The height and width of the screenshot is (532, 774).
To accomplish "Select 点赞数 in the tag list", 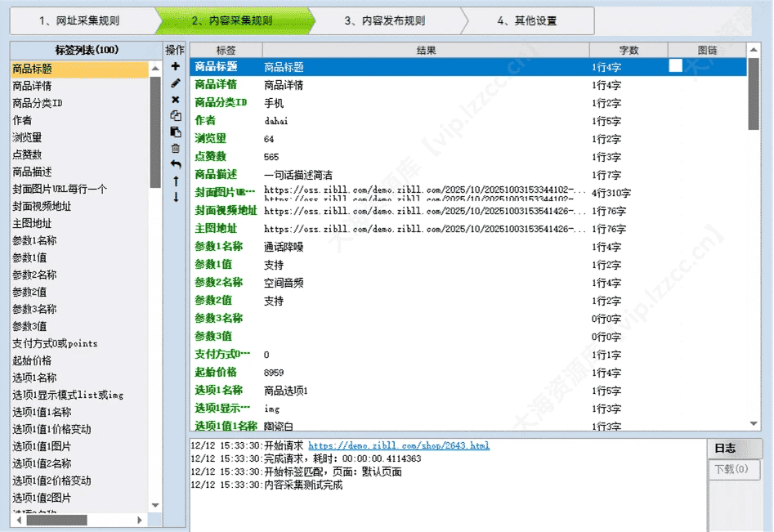I will tap(79, 154).
